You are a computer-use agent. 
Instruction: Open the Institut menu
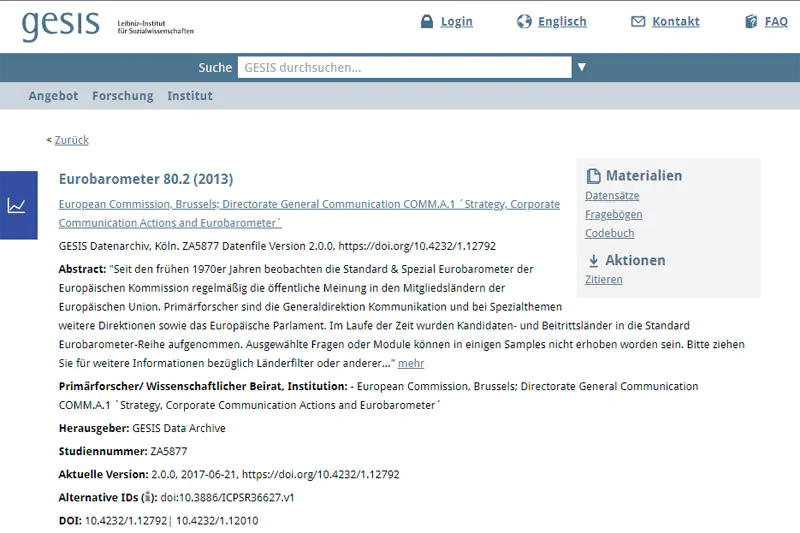(190, 96)
